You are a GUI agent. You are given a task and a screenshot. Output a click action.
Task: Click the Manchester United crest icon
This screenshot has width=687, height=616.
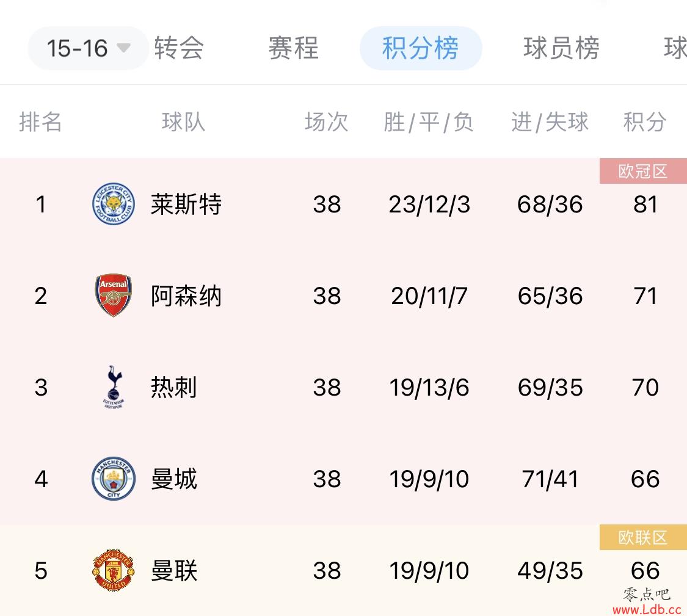[114, 570]
